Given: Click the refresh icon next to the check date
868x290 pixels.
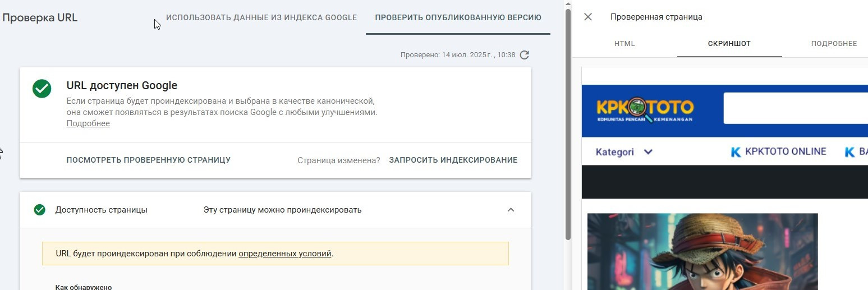Looking at the screenshot, I should click(x=525, y=55).
